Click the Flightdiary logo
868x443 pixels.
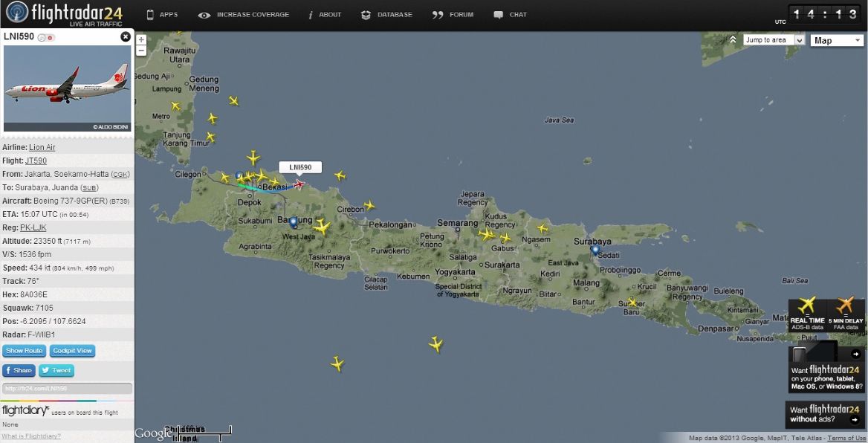coord(25,410)
